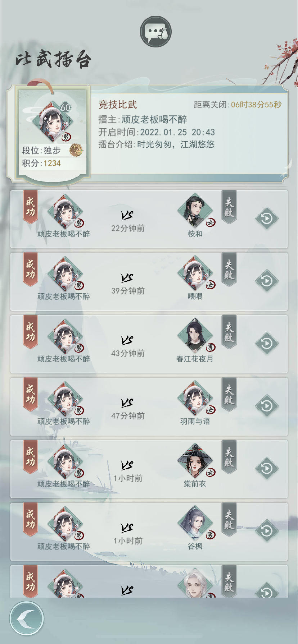
Task: Open the arena host avatar with level 60
Action: coord(53,121)
